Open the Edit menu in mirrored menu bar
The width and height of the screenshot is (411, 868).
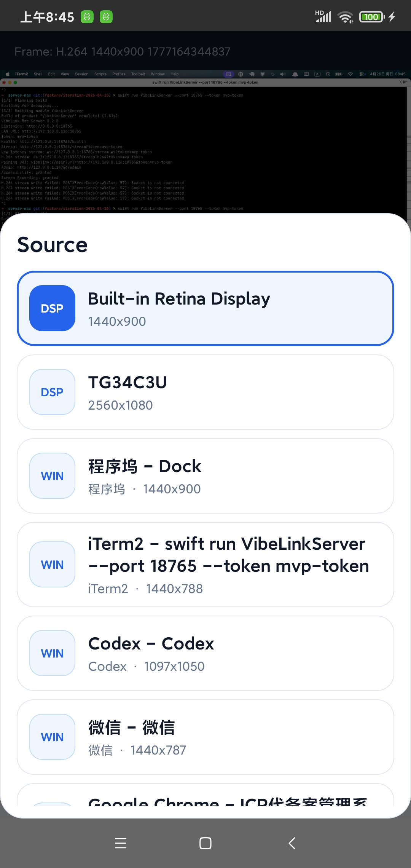pyautogui.click(x=51, y=74)
